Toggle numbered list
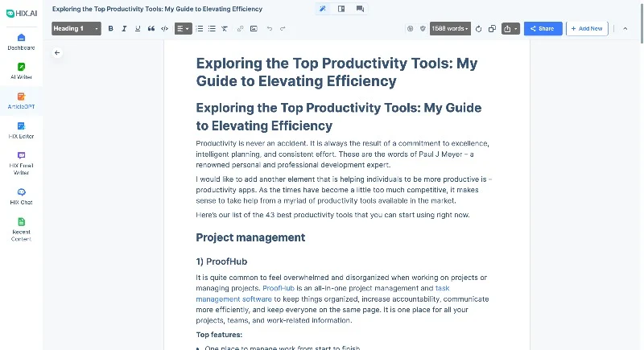The height and width of the screenshot is (350, 644). (x=199, y=28)
